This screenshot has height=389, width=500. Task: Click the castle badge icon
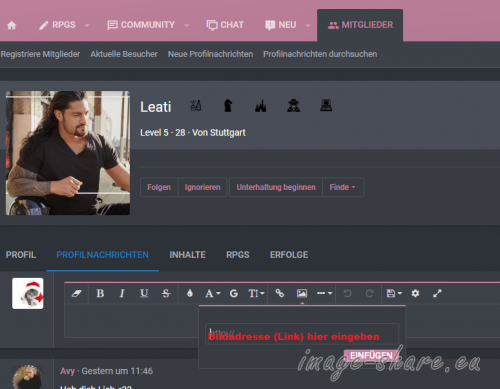(261, 106)
